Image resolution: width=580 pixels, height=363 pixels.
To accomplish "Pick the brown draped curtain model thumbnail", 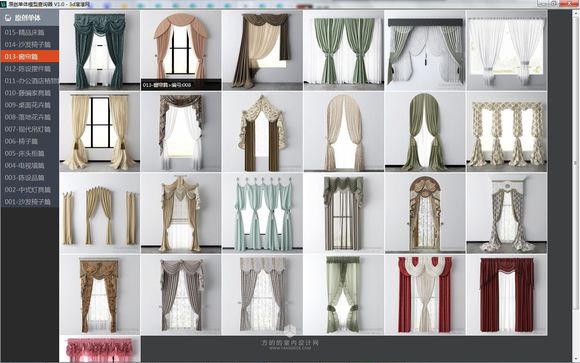I will tap(262, 50).
